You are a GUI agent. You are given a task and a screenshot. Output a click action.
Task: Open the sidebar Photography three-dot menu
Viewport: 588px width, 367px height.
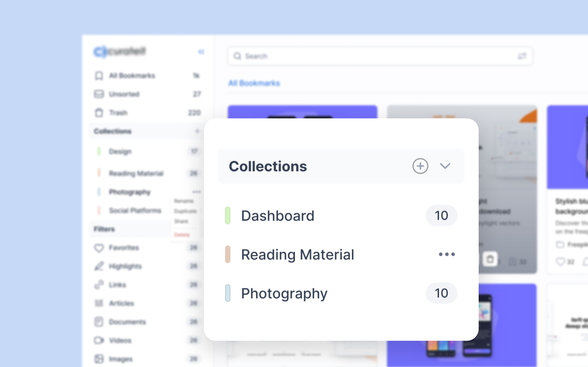[x=196, y=192]
